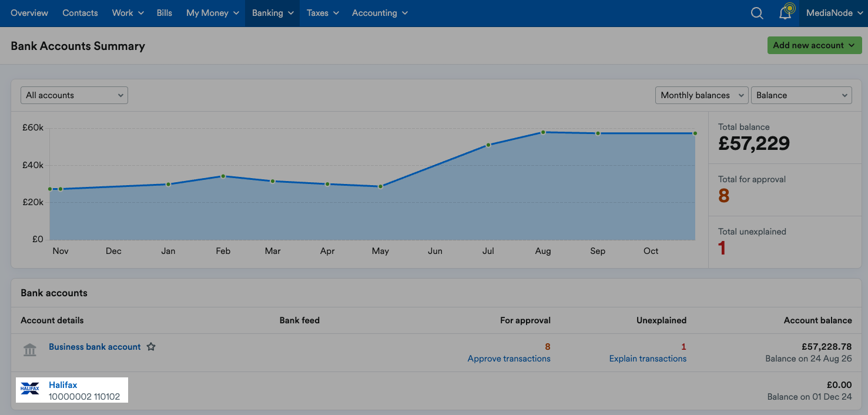Click the Total for approval count 8

tap(724, 196)
